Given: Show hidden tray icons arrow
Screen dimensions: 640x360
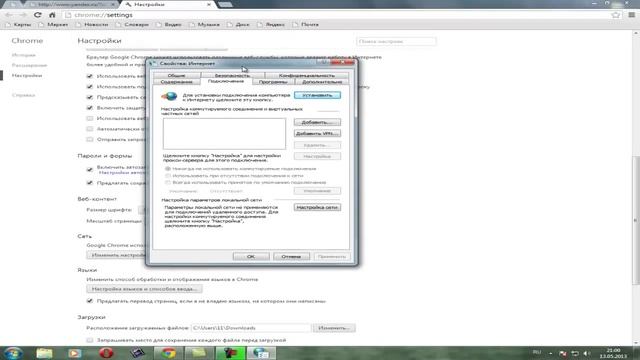Looking at the screenshot, I should click(551, 353).
